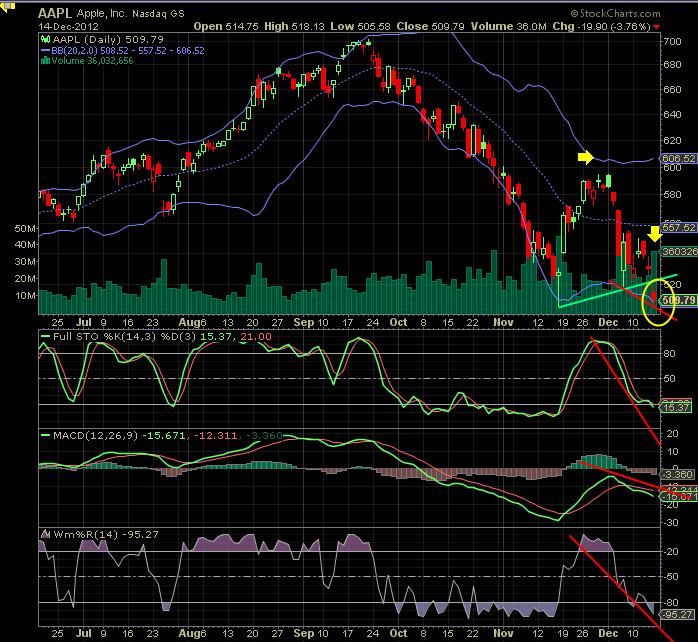Click the 557.52 middle band price tag
Screen dimensions: 698x642
coord(678,228)
